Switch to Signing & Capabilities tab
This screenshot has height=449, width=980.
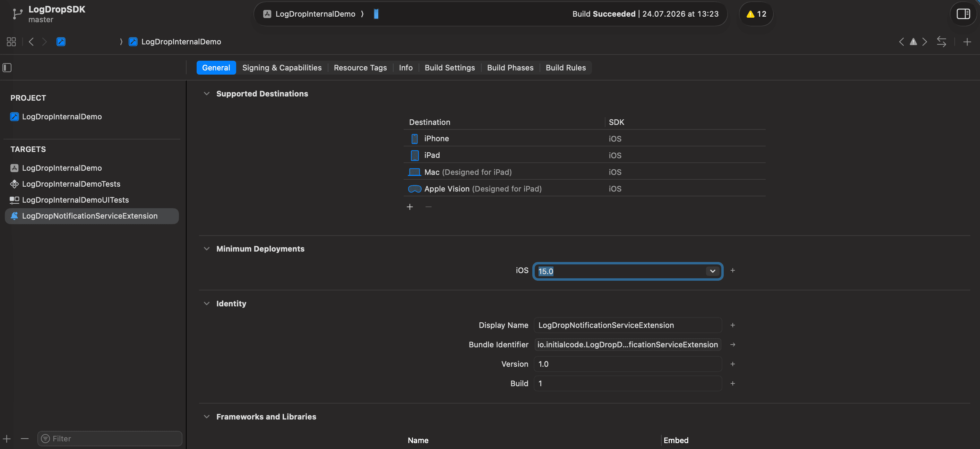(282, 68)
